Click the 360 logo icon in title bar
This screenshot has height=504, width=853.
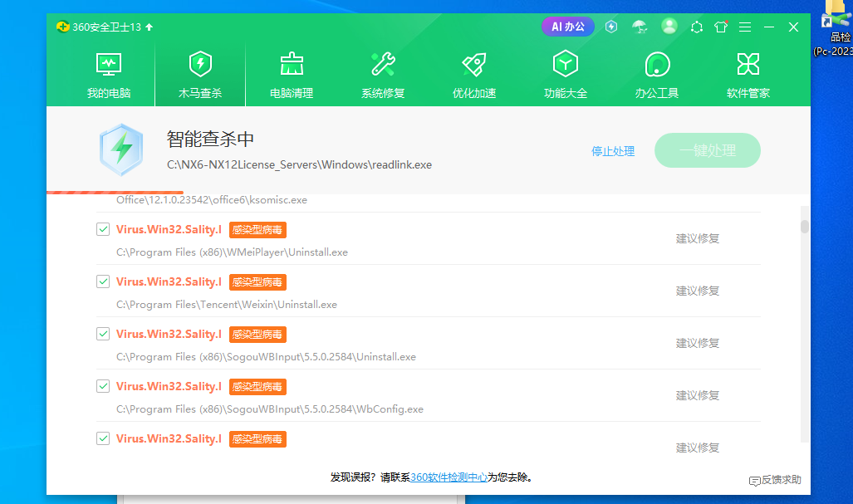click(62, 27)
